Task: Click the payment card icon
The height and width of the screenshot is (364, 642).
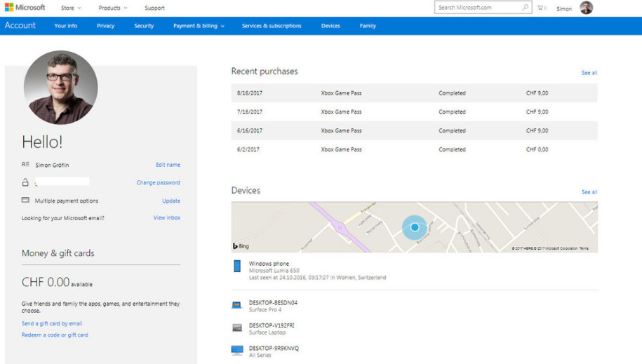Action: tap(25, 200)
